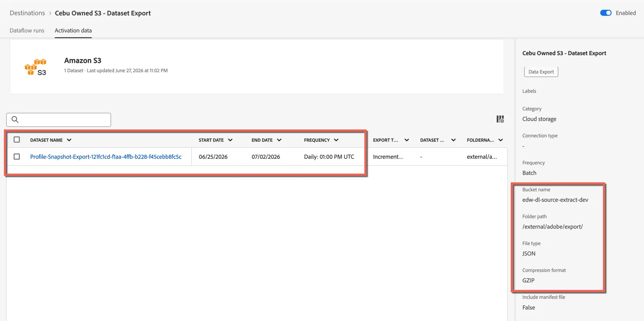Click the Daily: 01:00 PM UTC cell
This screenshot has height=321, width=644.
(x=329, y=157)
